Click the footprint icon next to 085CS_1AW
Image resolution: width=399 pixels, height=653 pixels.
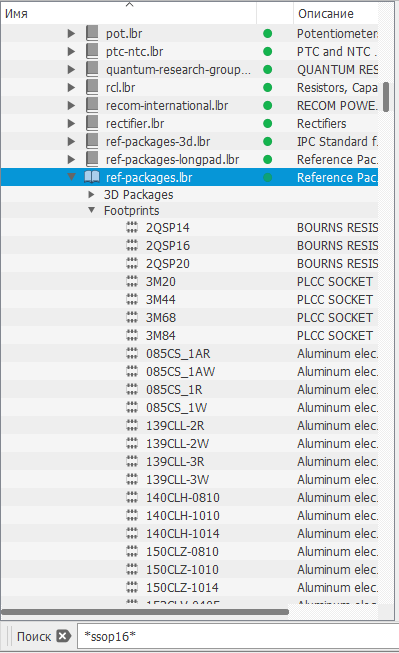tap(132, 371)
